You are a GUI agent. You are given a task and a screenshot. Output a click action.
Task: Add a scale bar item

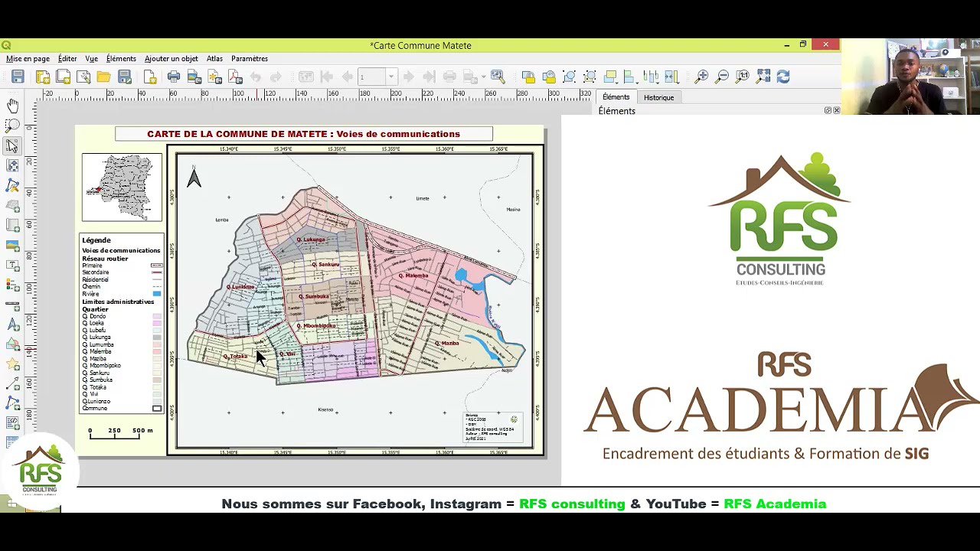pyautogui.click(x=12, y=305)
